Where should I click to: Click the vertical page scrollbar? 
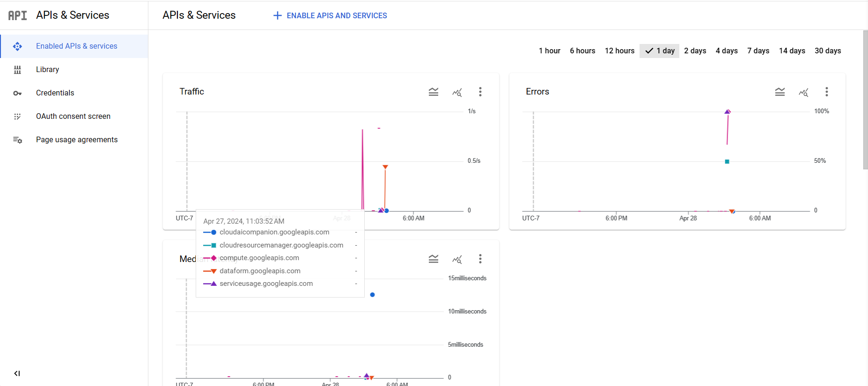point(865,100)
